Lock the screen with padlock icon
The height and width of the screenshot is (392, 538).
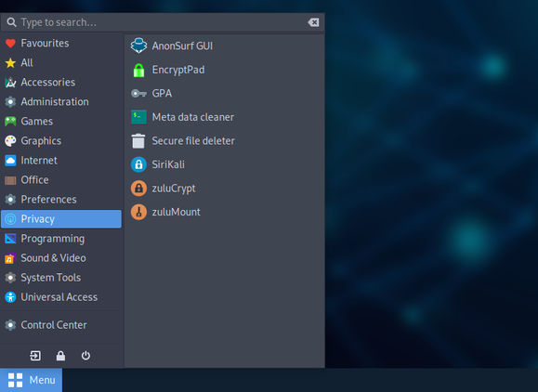pos(60,356)
